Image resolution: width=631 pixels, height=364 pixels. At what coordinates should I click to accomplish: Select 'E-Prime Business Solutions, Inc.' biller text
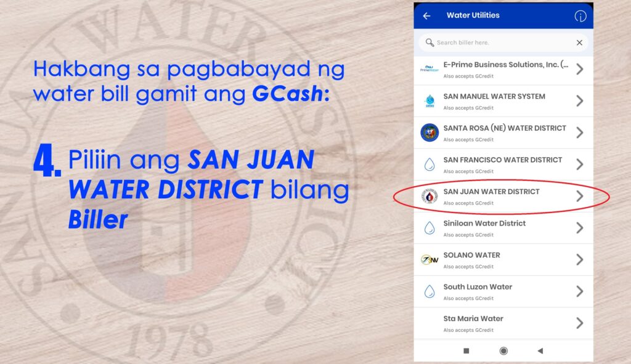tap(506, 64)
